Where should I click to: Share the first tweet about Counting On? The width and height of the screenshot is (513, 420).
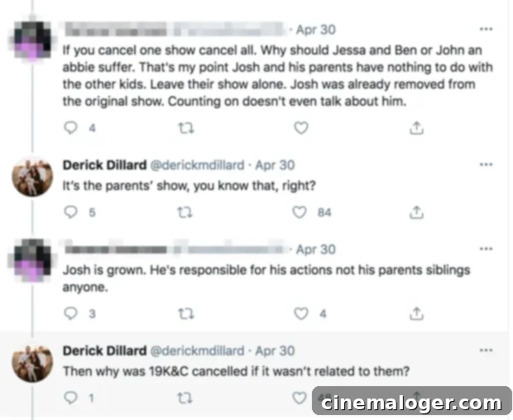tap(417, 127)
